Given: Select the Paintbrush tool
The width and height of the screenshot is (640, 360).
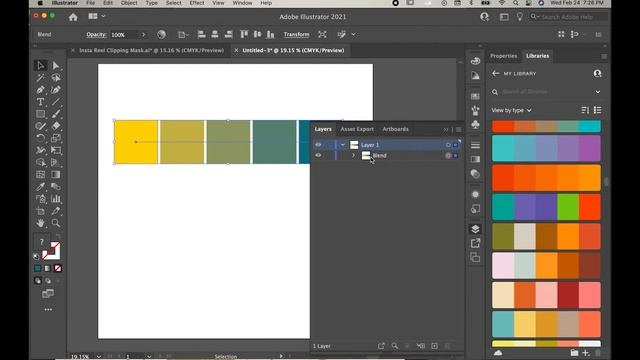Looking at the screenshot, I should 56,114.
